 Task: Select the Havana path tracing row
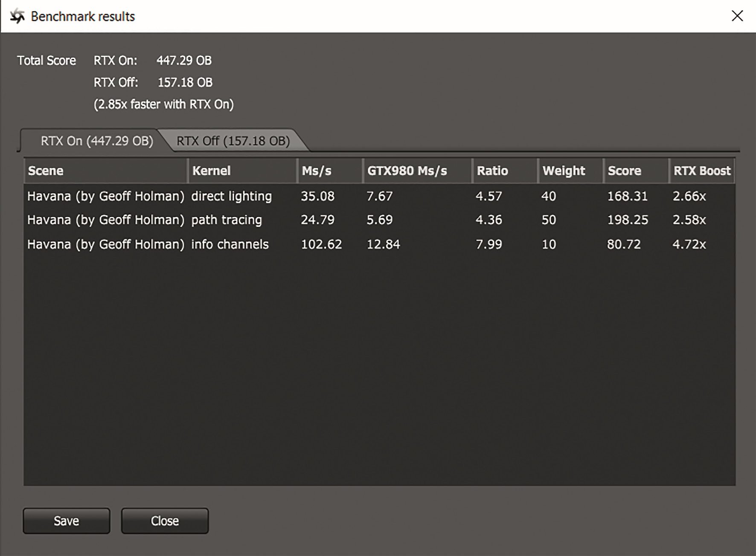(106, 220)
